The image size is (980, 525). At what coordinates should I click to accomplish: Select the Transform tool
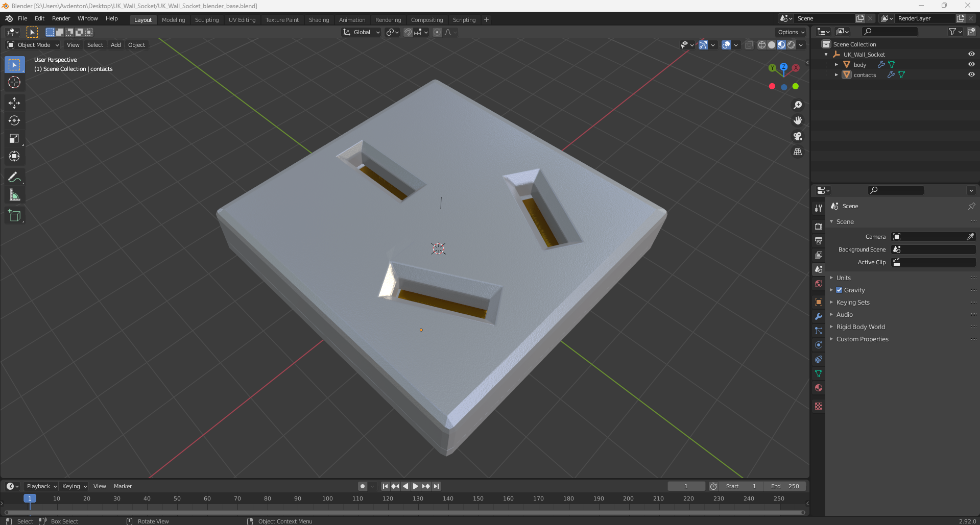coord(14,157)
